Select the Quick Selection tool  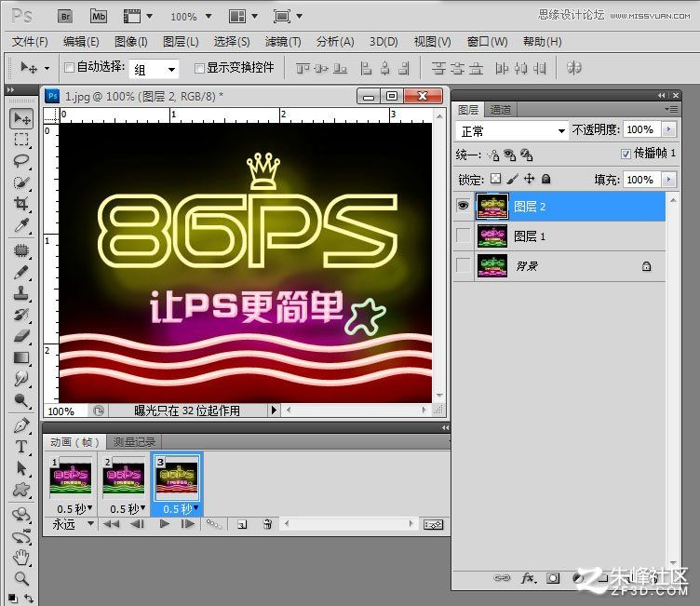coord(21,182)
